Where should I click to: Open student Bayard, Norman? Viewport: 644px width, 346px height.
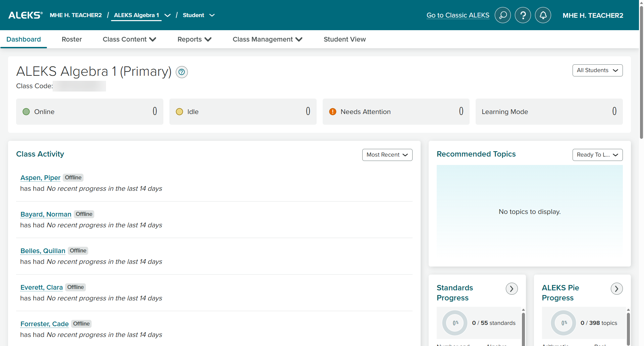46,214
